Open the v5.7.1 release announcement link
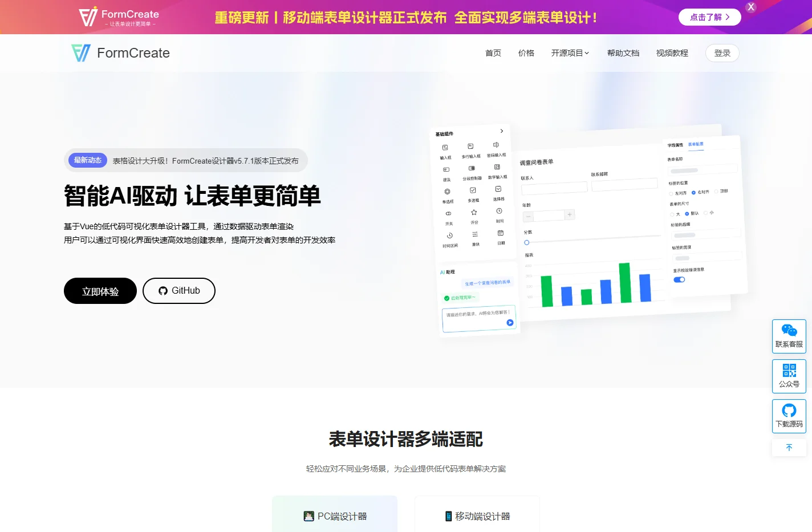 (x=206, y=161)
